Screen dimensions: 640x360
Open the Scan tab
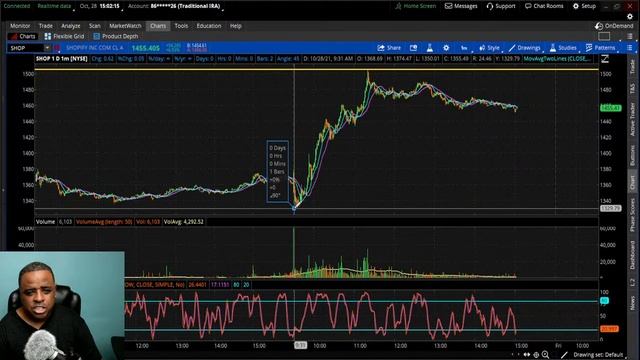click(x=95, y=26)
